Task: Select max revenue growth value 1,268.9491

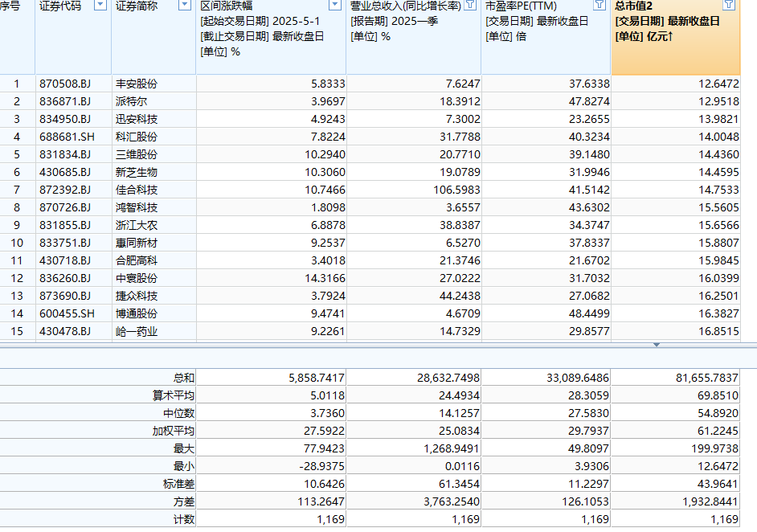Action: [x=452, y=449]
